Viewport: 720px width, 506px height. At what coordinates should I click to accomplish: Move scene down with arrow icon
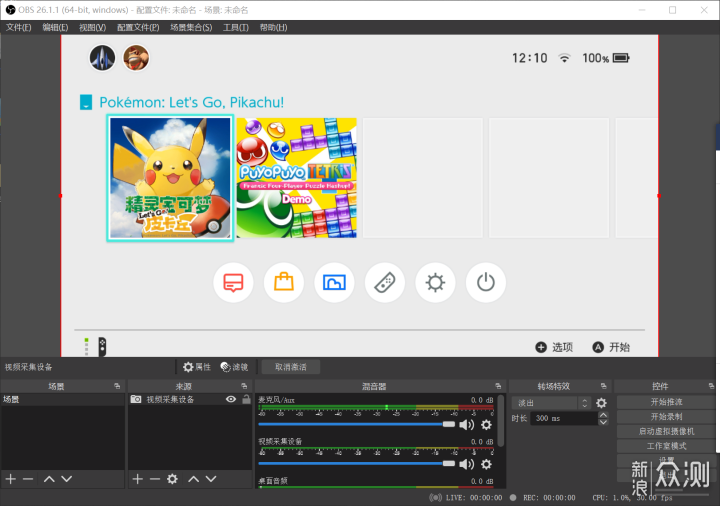coord(67,479)
